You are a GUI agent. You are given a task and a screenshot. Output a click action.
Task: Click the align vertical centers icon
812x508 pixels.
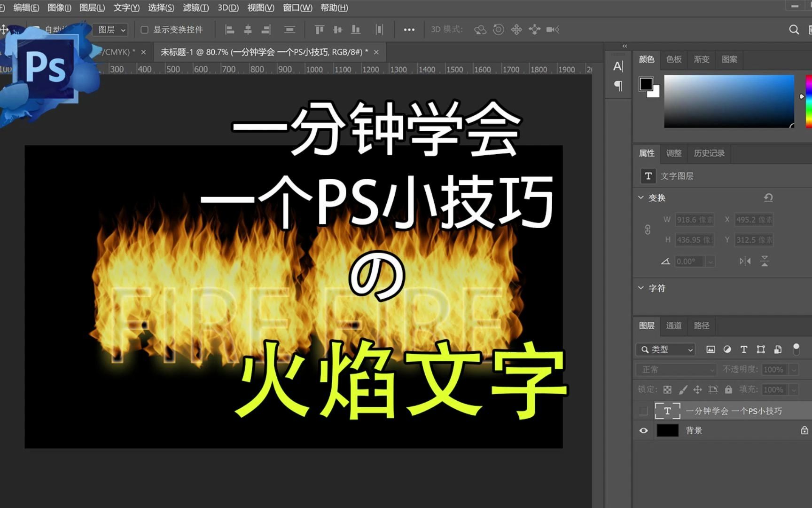tap(336, 29)
